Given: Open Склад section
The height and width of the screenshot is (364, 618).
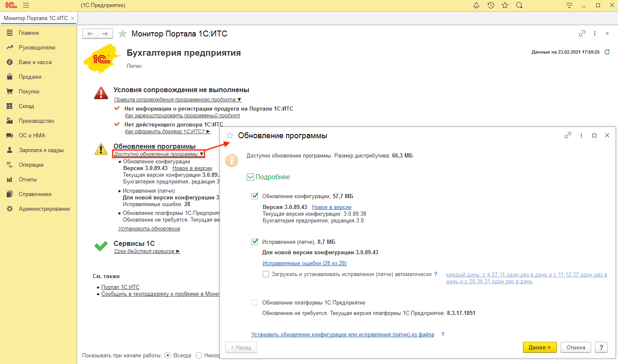Looking at the screenshot, I should point(26,106).
